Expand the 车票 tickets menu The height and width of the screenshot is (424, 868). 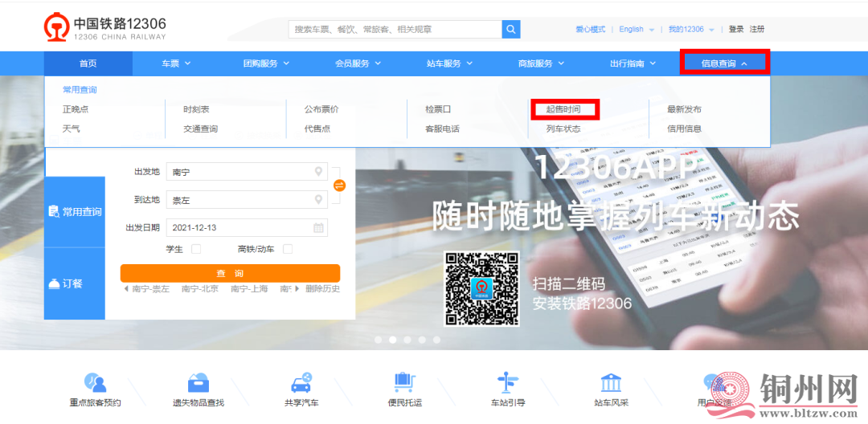175,63
